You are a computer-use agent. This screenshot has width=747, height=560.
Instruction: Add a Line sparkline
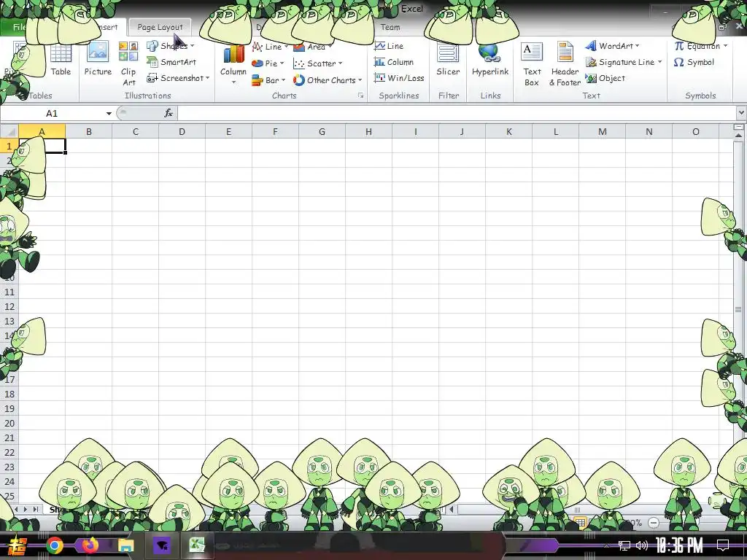click(x=389, y=46)
